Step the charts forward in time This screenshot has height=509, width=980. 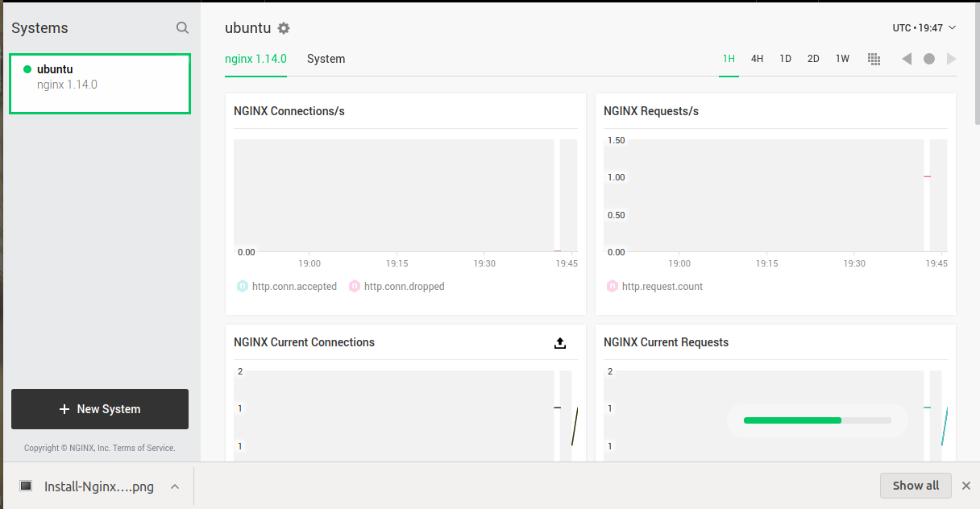coord(952,58)
